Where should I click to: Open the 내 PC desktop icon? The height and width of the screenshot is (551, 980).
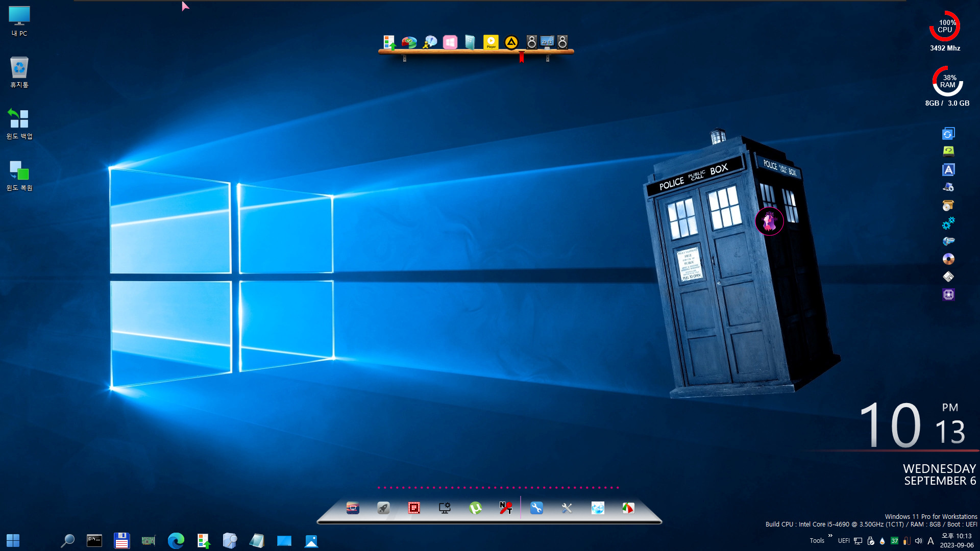pos(19,21)
